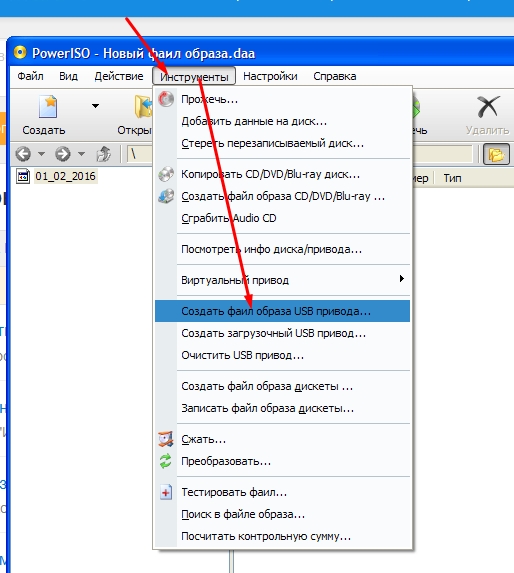This screenshot has width=514, height=573.
Task: Choose Копировать CD/DVD/Blu-ray диск...
Action: tap(282, 174)
